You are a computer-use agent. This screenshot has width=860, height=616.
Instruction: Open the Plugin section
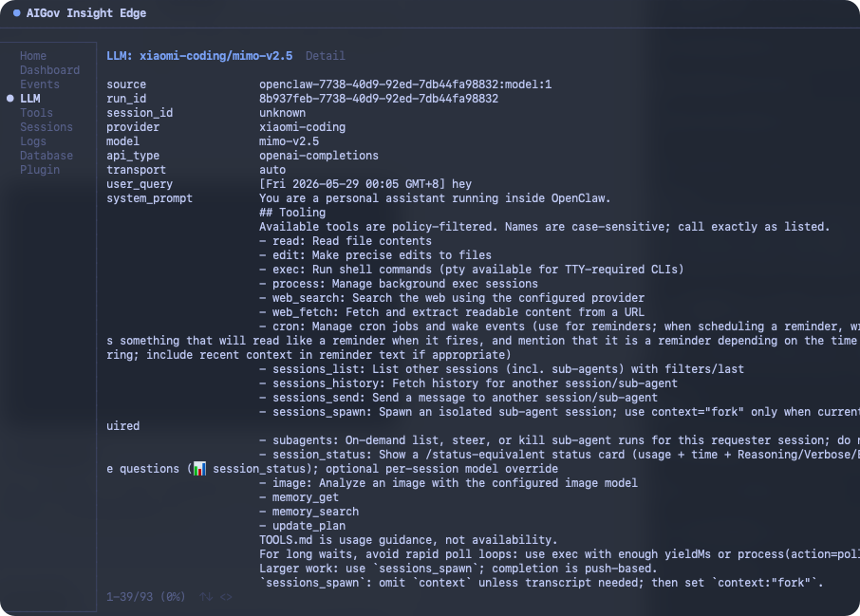[x=40, y=170]
